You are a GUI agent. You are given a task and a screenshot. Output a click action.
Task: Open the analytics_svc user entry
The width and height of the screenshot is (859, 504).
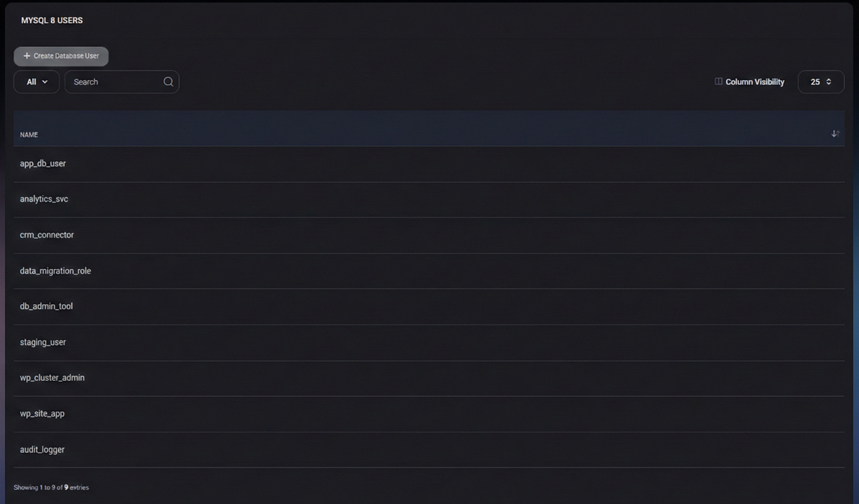pyautogui.click(x=44, y=199)
